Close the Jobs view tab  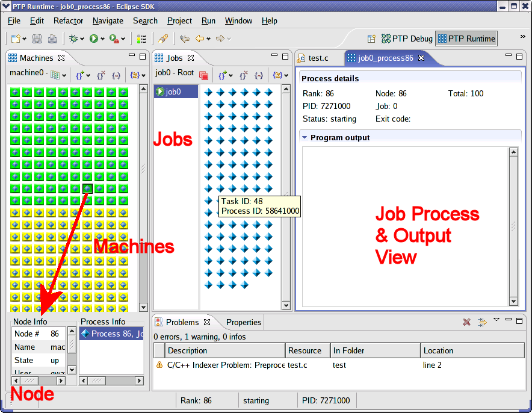[x=191, y=58]
